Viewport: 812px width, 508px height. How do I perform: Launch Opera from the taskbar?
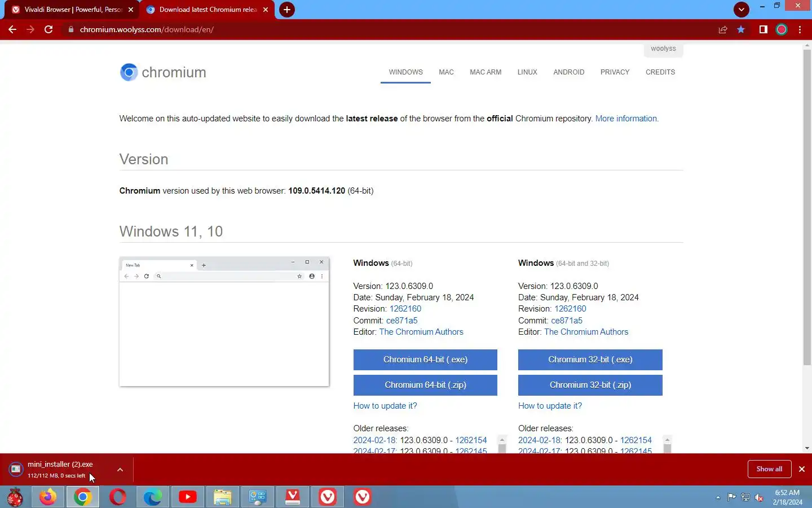click(x=118, y=497)
